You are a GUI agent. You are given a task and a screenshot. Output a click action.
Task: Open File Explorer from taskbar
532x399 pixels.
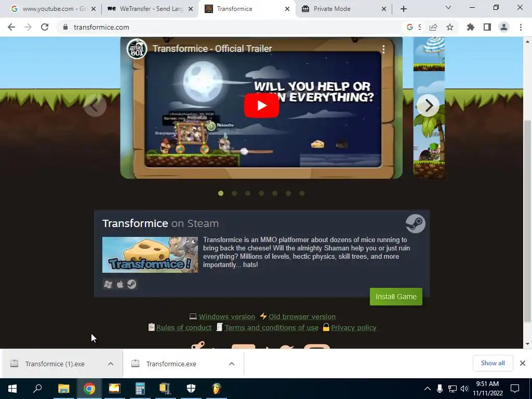coord(63,389)
